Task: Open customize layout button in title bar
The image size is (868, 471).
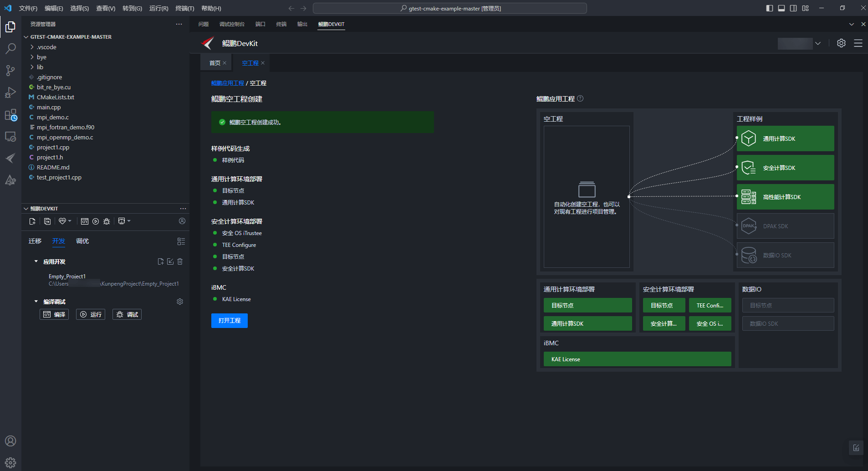Action: coord(806,8)
